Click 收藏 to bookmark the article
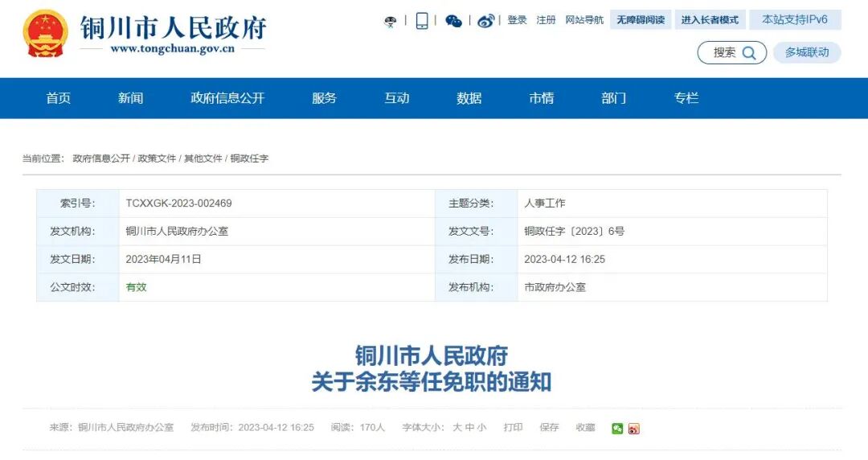Image resolution: width=868 pixels, height=460 pixels. click(x=585, y=428)
